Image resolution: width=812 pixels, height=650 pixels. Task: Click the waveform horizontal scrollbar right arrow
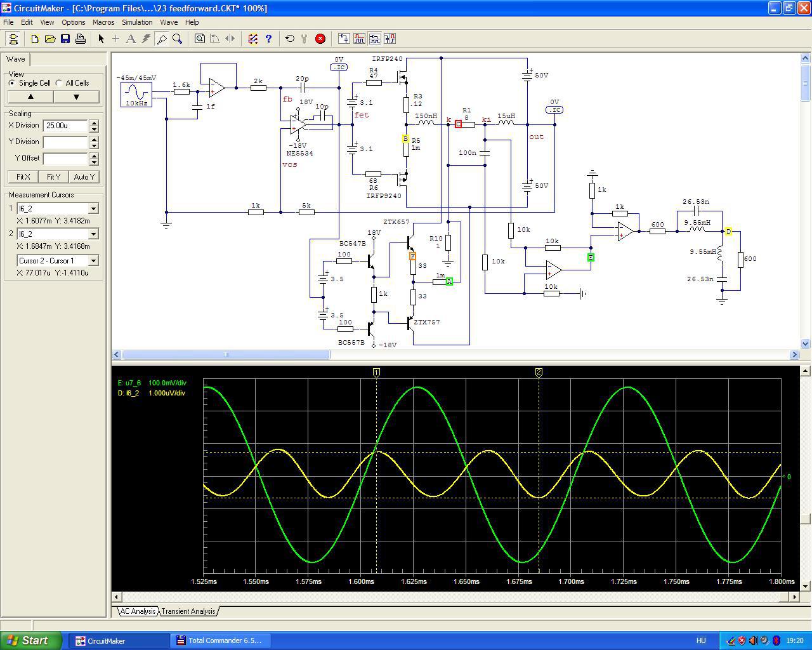point(794,597)
